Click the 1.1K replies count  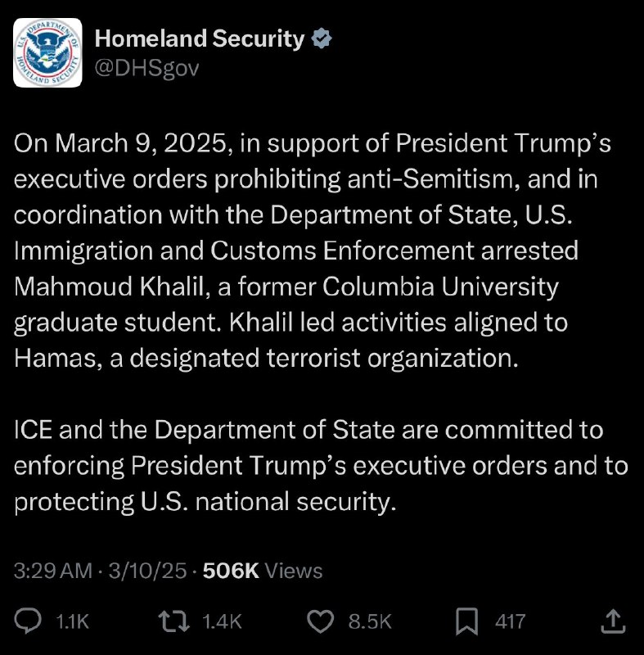coord(72,621)
